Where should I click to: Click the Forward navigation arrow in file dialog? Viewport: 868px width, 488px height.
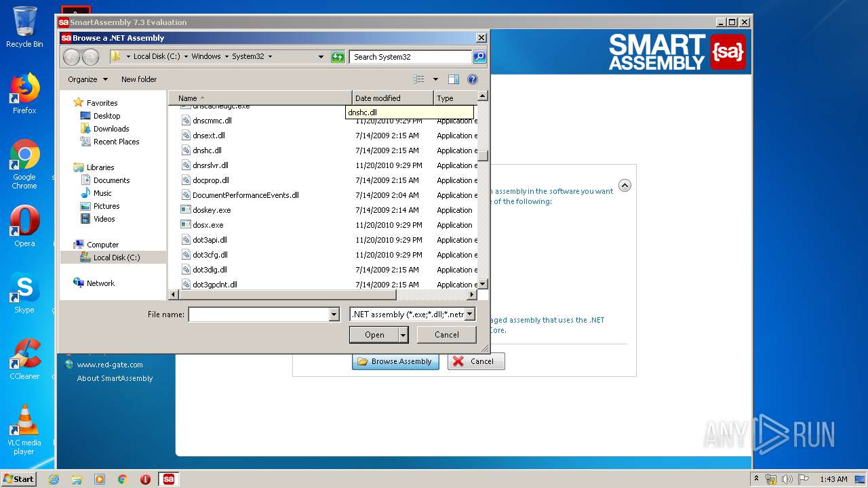coord(90,57)
